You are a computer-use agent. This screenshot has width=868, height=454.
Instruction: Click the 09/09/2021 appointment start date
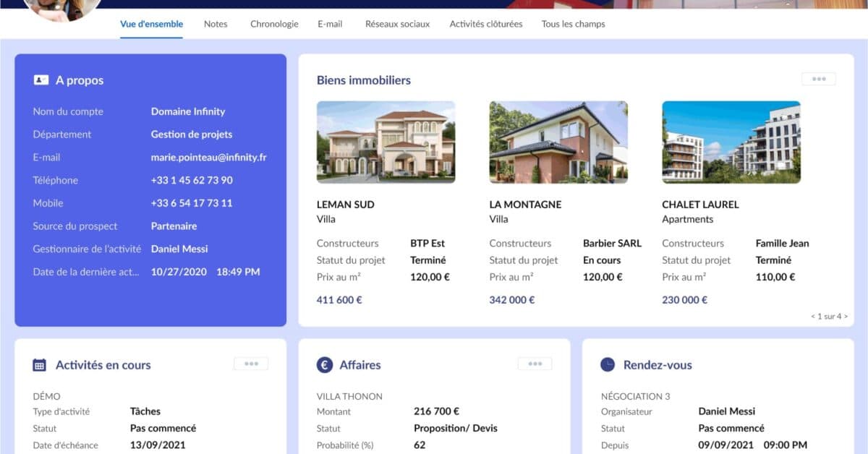click(726, 445)
